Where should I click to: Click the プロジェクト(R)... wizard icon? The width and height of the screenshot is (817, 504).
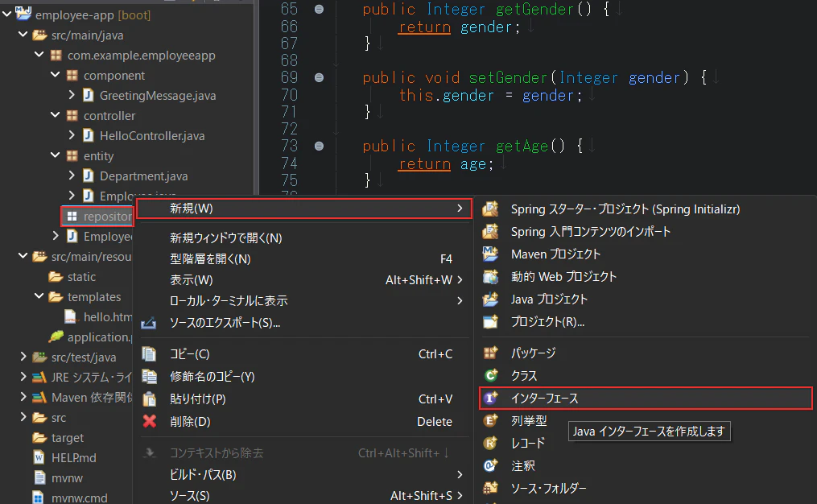tap(490, 321)
